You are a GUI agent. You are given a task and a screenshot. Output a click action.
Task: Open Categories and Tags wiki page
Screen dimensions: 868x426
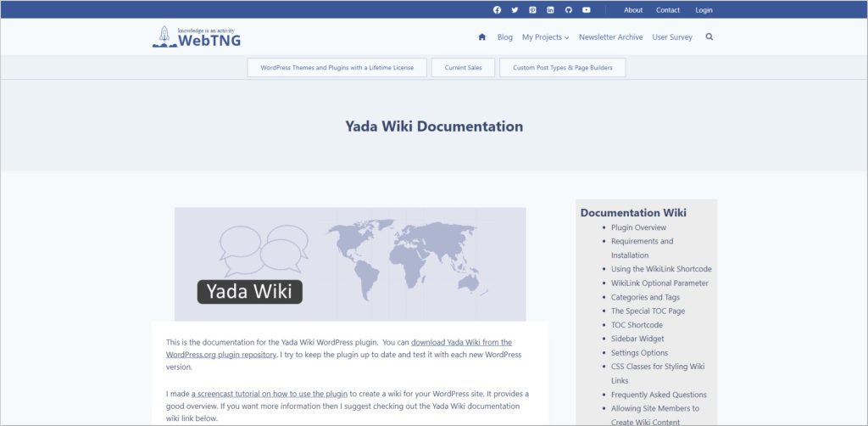click(645, 297)
